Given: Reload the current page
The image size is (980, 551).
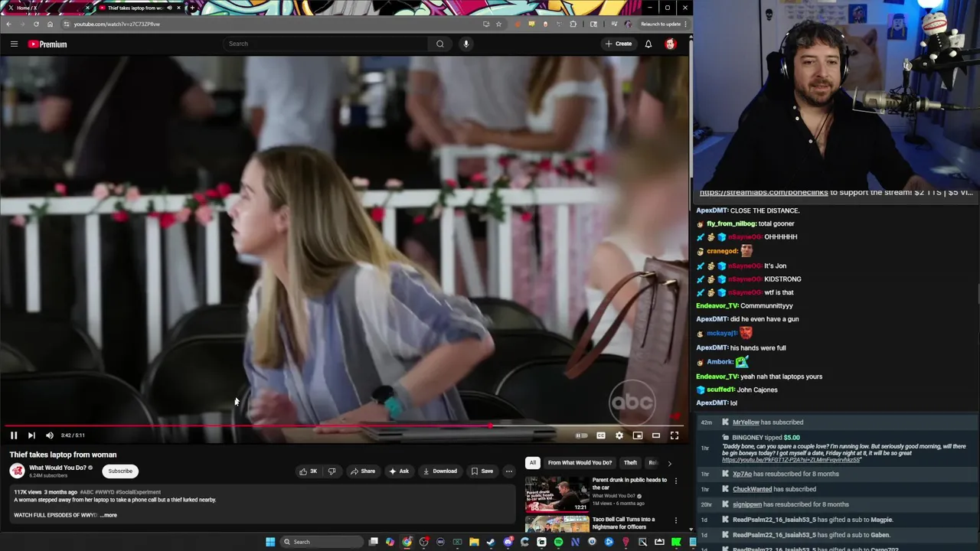Looking at the screenshot, I should 36,24.
